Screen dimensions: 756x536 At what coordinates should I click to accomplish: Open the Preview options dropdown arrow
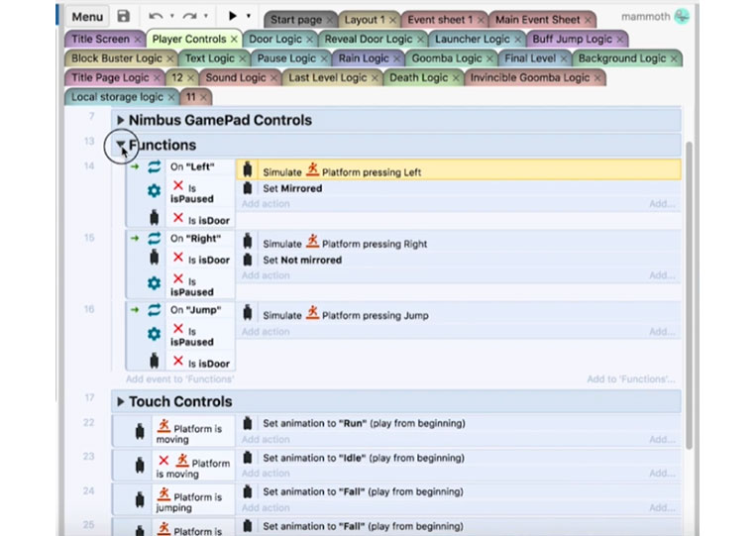(x=249, y=17)
